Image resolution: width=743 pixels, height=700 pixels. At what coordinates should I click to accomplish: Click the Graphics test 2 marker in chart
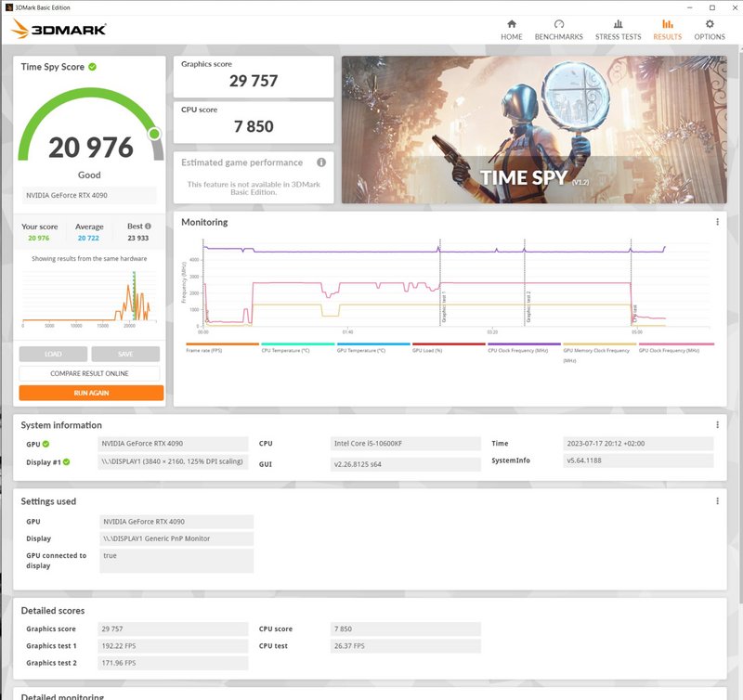[528, 308]
